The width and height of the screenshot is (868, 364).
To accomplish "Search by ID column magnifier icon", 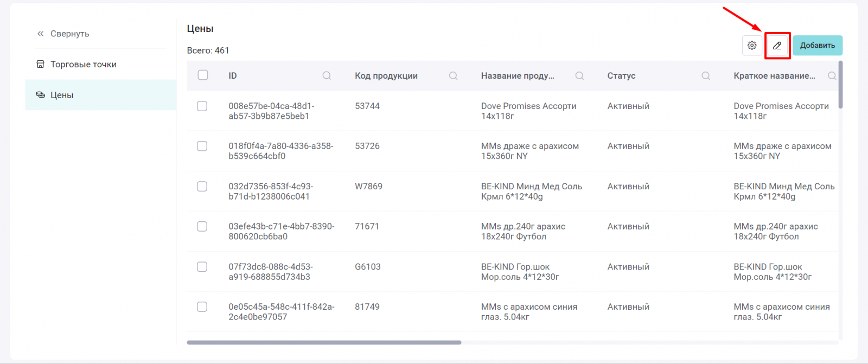I will click(327, 76).
